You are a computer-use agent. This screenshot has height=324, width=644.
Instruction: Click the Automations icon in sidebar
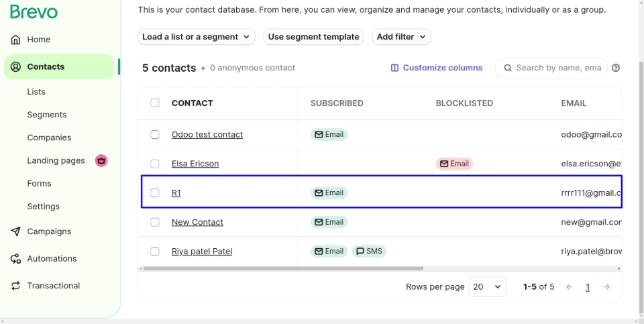(16, 259)
